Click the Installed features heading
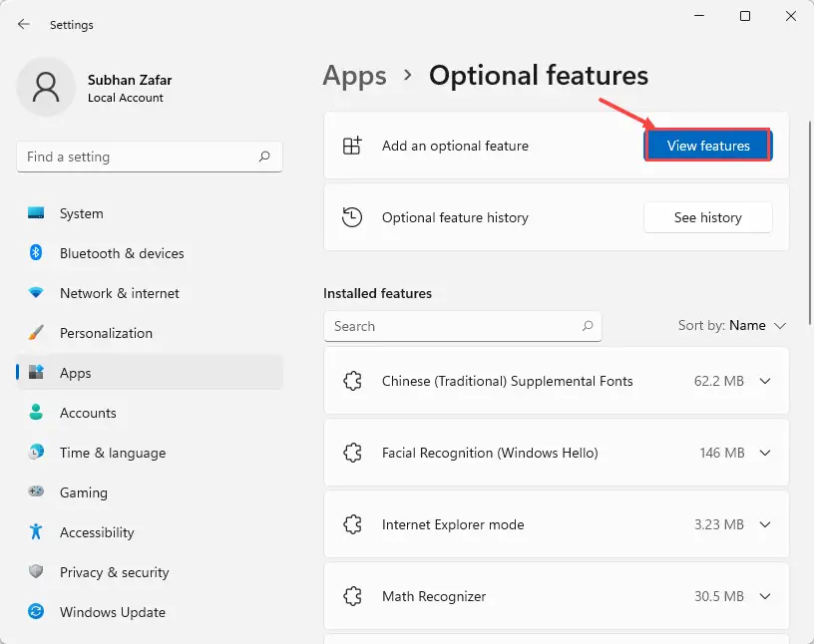Viewport: 814px width, 644px height. [x=377, y=293]
